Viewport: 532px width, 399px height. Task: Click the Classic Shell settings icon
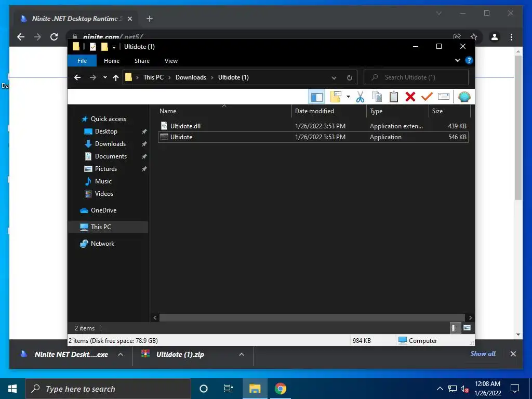tap(464, 97)
